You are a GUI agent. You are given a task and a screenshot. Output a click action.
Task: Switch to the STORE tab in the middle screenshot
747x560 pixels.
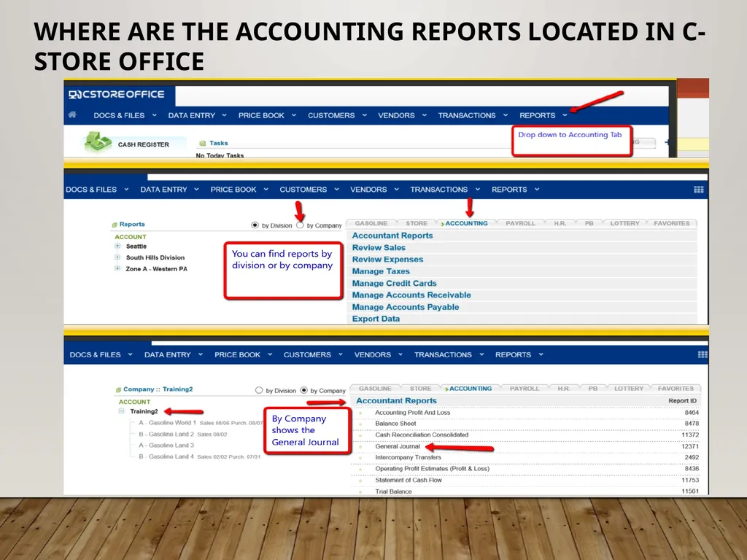tap(417, 223)
